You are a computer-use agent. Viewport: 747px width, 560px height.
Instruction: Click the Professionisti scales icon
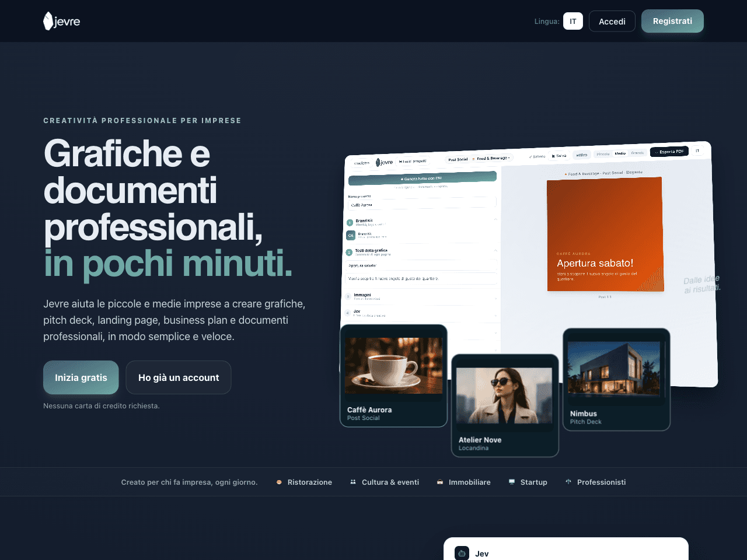(568, 482)
